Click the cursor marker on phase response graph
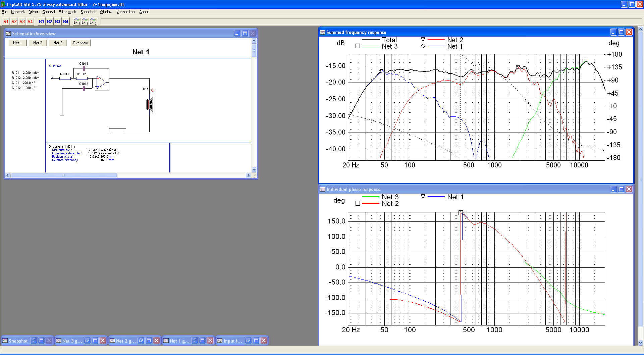This screenshot has width=644, height=355. (461, 213)
